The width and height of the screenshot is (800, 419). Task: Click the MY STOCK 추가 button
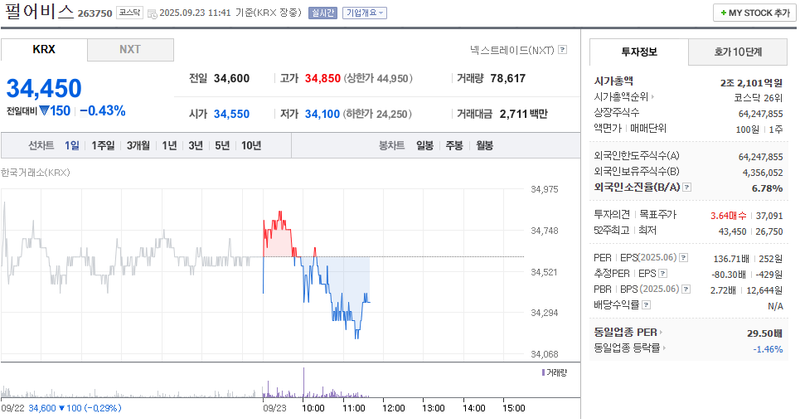755,13
